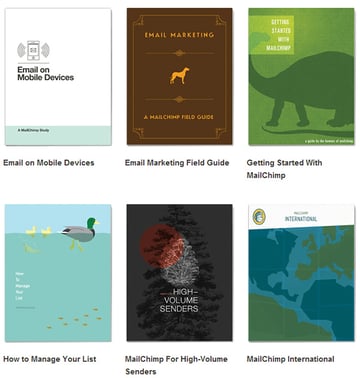Viewport: 360px width, 378px height.
Task: Click the Getting Started With MailChimp title link
Action: pos(284,169)
